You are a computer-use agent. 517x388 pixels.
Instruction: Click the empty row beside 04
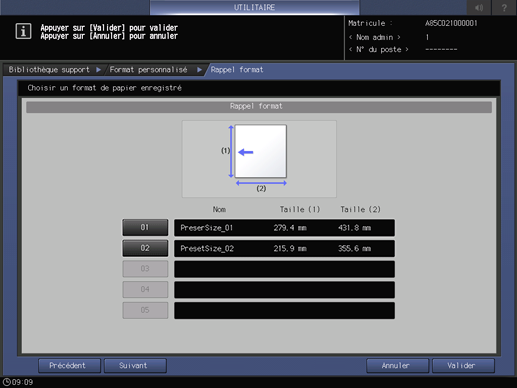284,290
